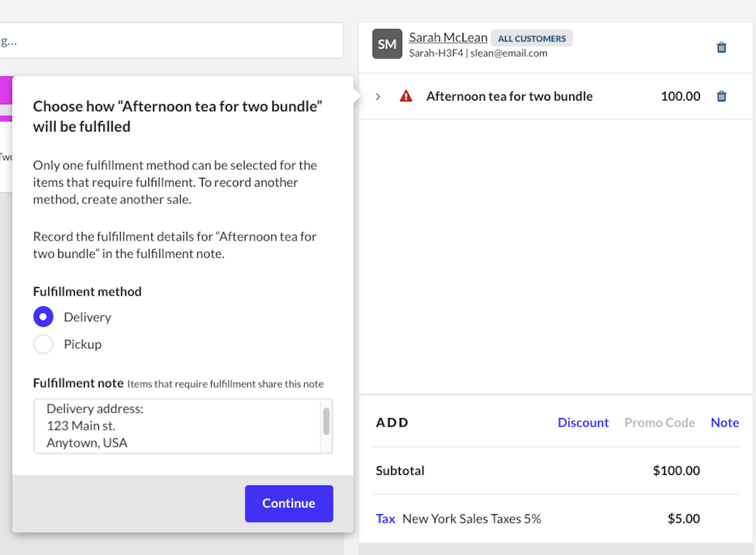Expand the Afternoon tea line item chevron
756x555 pixels.
tap(378, 96)
